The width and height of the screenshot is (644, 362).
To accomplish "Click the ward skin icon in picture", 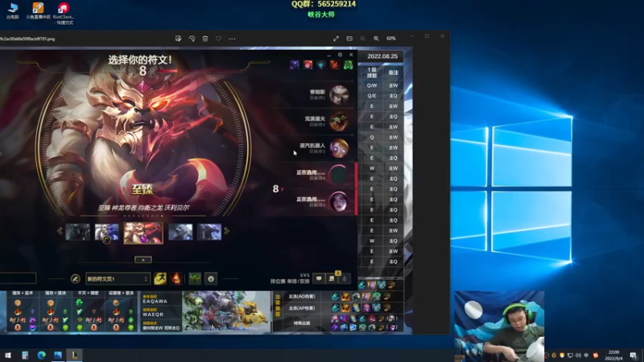I will (x=195, y=278).
